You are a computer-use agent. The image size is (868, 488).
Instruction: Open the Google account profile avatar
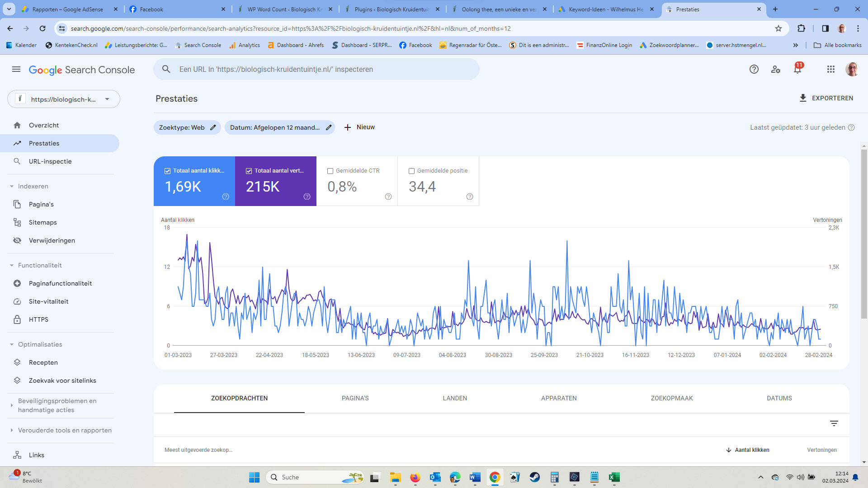[852, 70]
